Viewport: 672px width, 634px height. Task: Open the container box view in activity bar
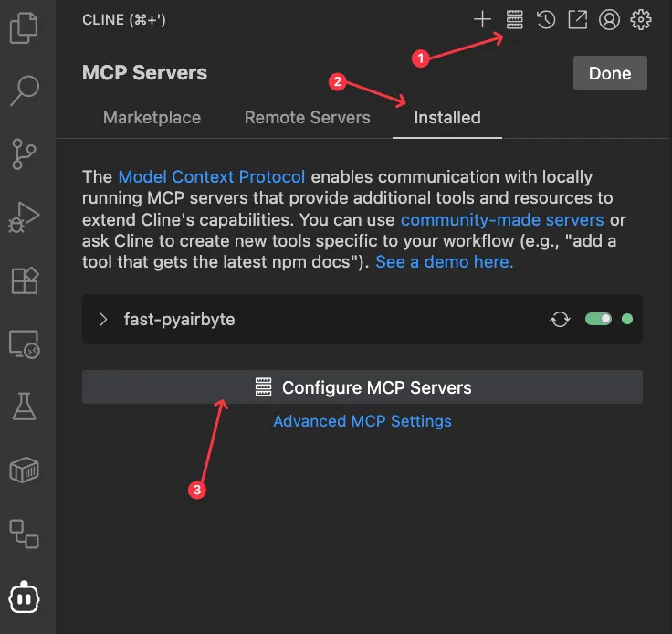click(x=24, y=470)
